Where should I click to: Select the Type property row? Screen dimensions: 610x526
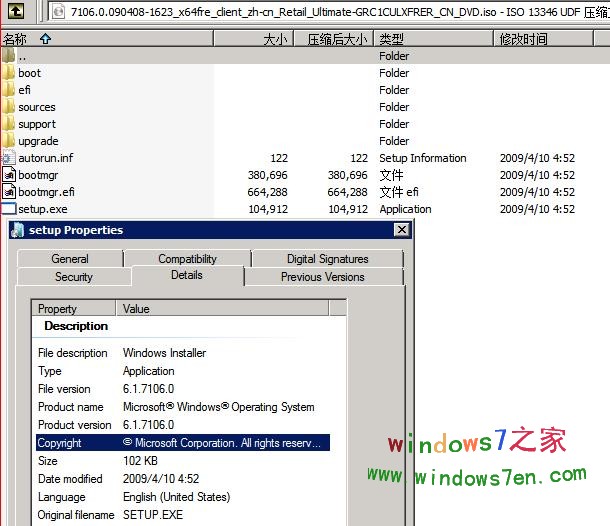pyautogui.click(x=183, y=371)
